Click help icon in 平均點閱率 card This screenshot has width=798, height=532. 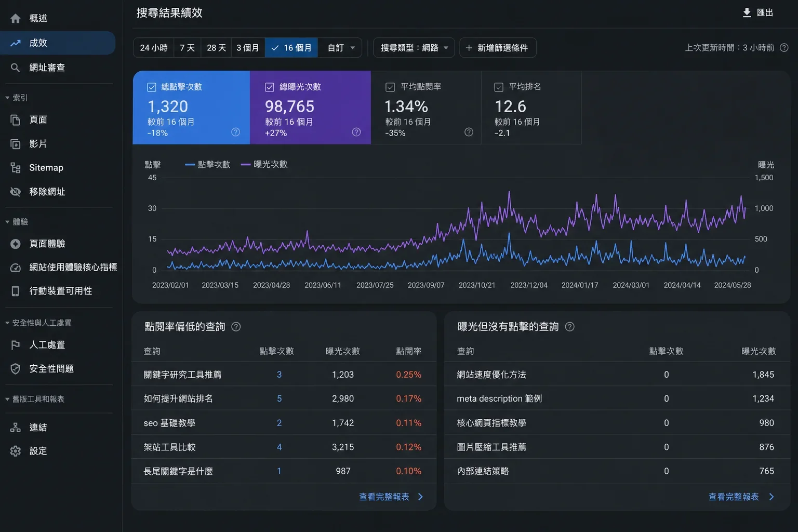[469, 132]
